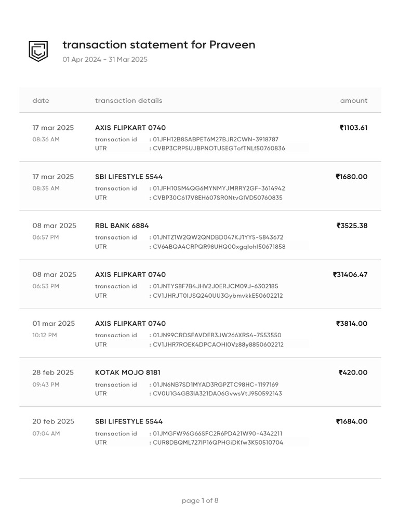
Task: Click the ₹31406.47 amount
Action: tap(350, 274)
